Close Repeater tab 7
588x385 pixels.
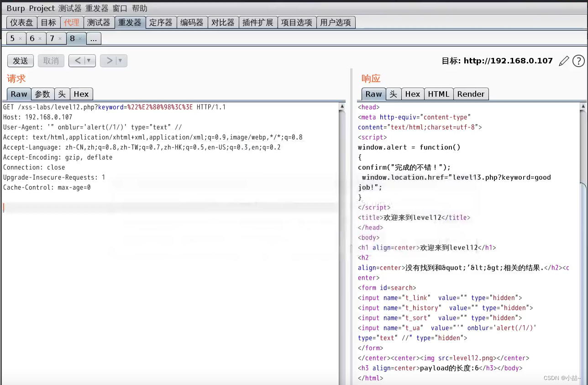pos(60,39)
